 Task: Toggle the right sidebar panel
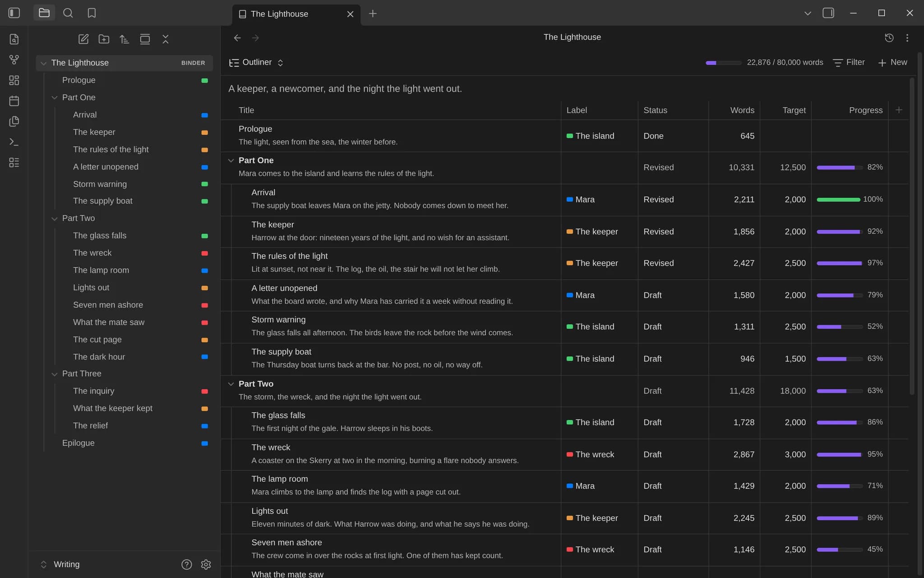click(828, 13)
